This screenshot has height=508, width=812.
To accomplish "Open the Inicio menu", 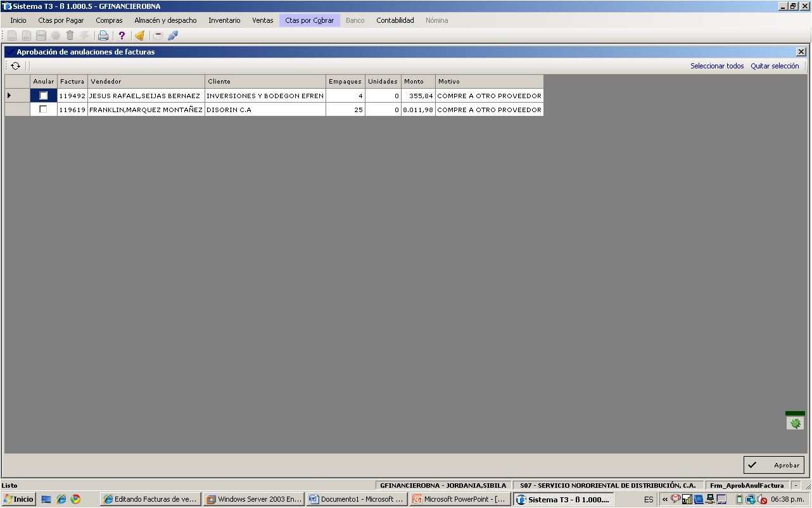I will coord(18,20).
